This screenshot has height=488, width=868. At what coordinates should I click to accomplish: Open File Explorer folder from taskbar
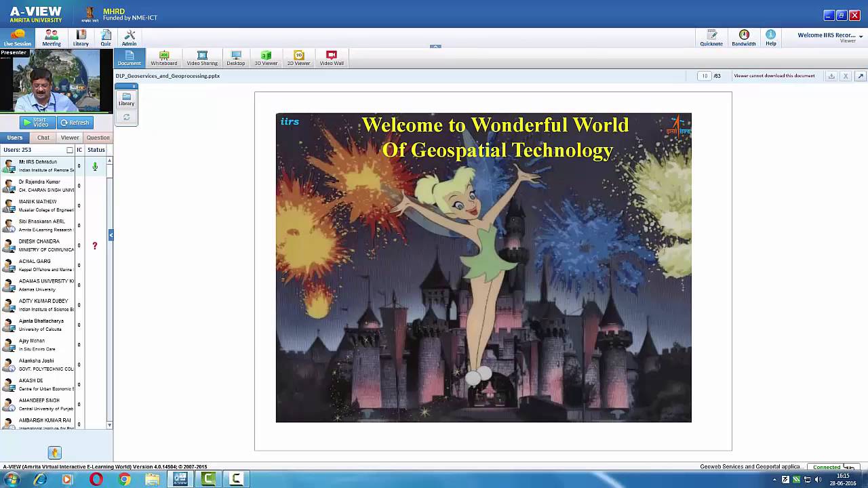[x=153, y=479]
